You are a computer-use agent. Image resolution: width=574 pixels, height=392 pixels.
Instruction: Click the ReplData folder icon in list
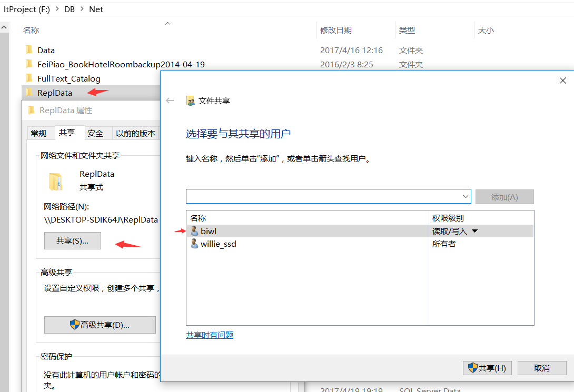click(x=29, y=93)
